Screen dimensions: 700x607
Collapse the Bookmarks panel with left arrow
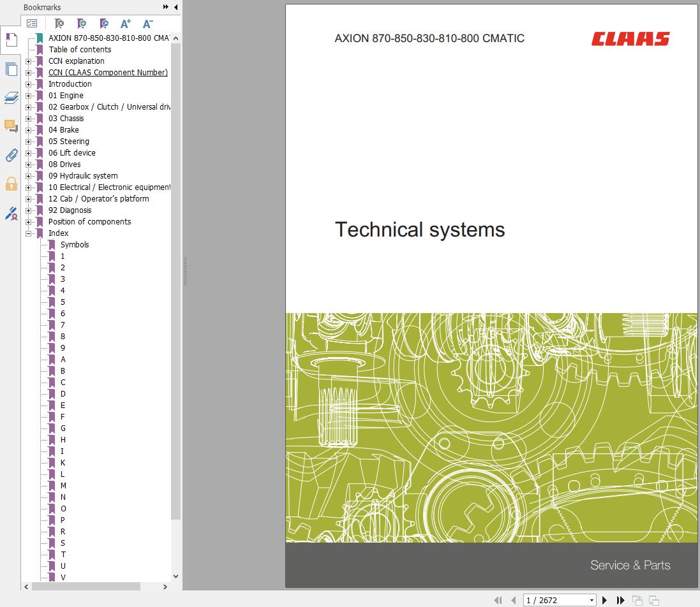(175, 7)
